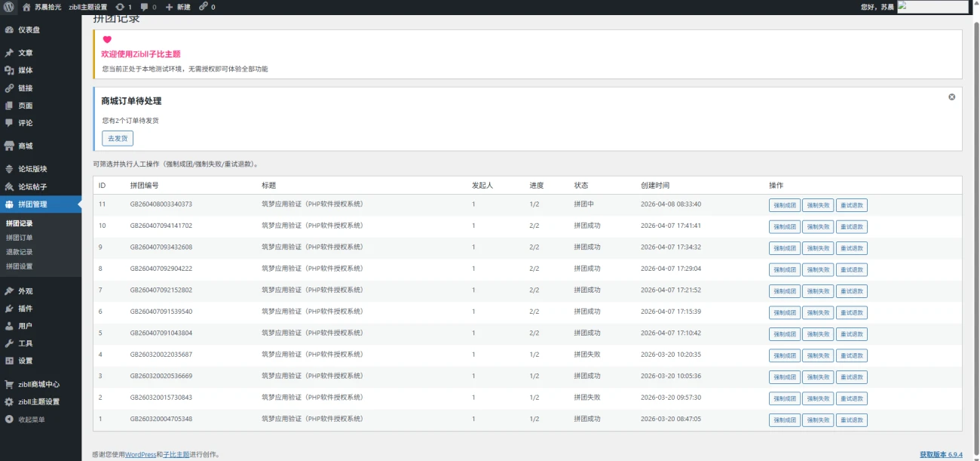The width and height of the screenshot is (980, 461).
Task: Open 媒体 media library in sidebar
Action: coord(25,70)
